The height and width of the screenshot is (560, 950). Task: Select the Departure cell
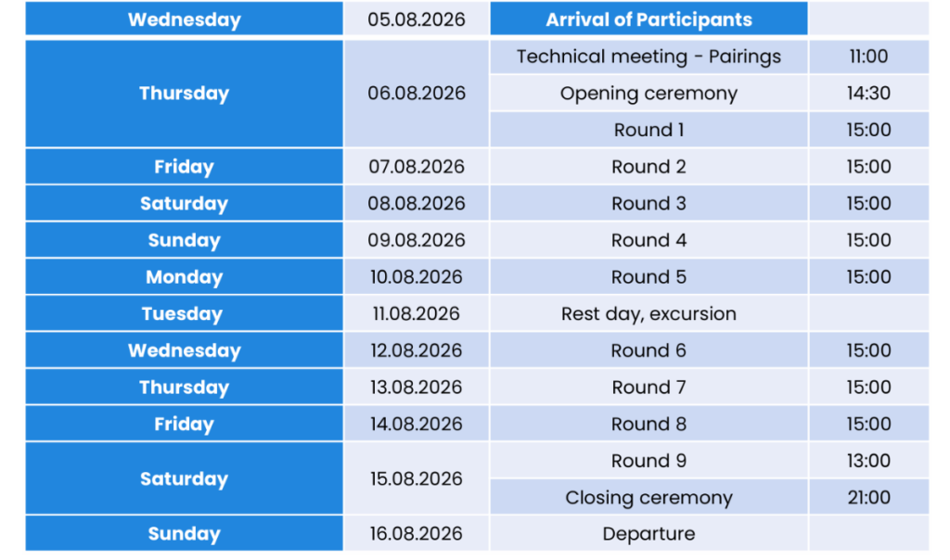(648, 533)
